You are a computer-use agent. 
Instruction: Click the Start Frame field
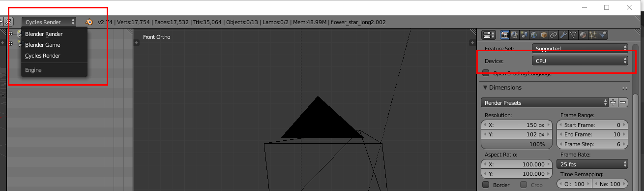(x=592, y=125)
